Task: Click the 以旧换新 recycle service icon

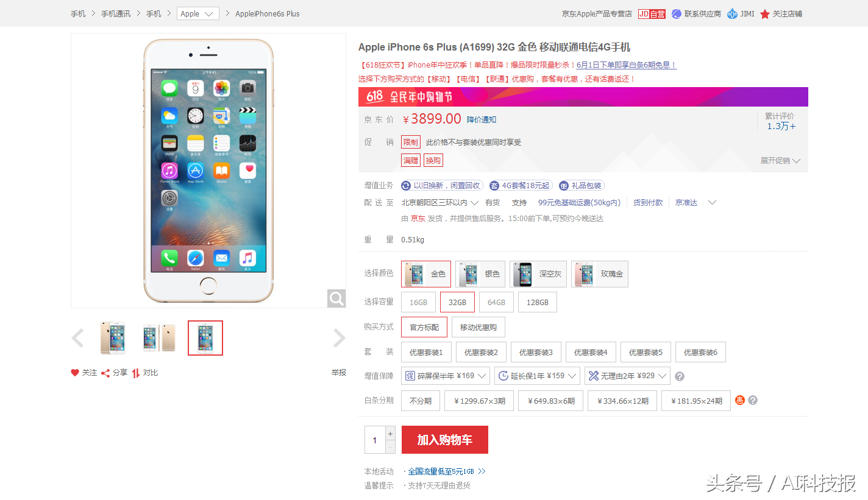Action: pyautogui.click(x=406, y=186)
